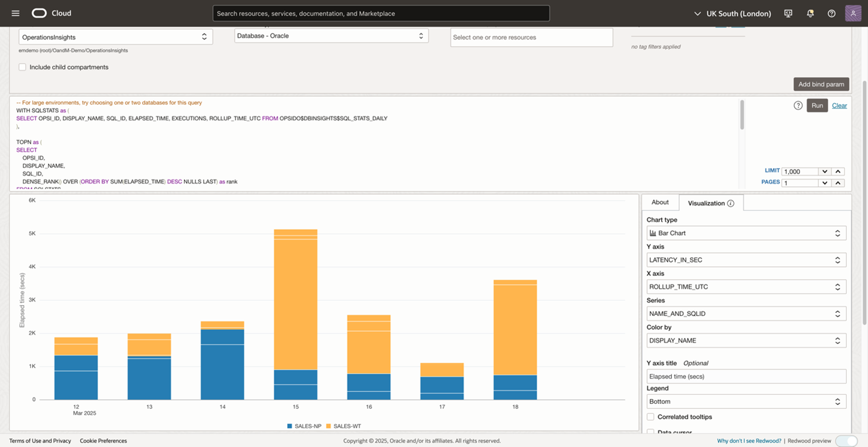Click the Oracle Cloud logo
Image resolution: width=868 pixels, height=447 pixels.
39,13
